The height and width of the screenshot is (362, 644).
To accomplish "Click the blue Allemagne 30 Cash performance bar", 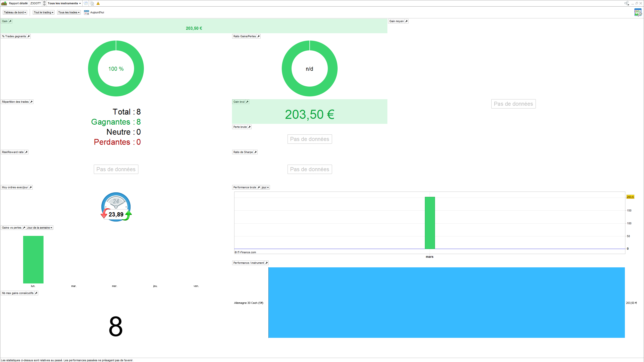I will pos(447,303).
